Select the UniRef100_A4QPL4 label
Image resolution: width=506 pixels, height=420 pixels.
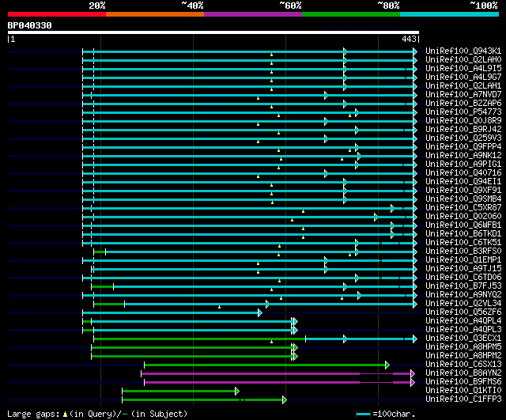(x=463, y=321)
